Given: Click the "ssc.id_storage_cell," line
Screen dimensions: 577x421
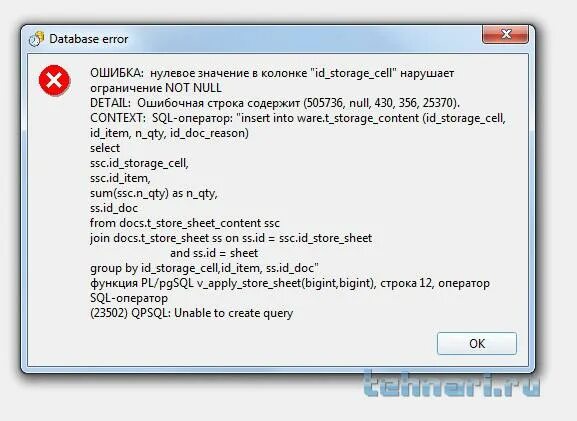Looking at the screenshot, I should (x=139, y=163).
